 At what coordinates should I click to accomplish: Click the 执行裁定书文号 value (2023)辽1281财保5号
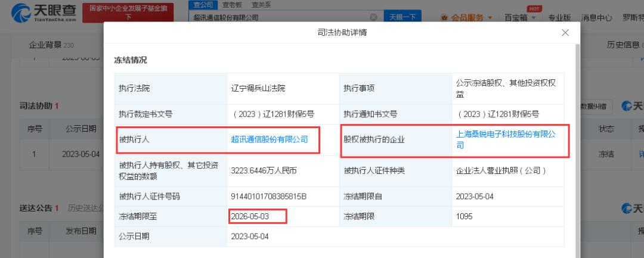click(x=273, y=114)
